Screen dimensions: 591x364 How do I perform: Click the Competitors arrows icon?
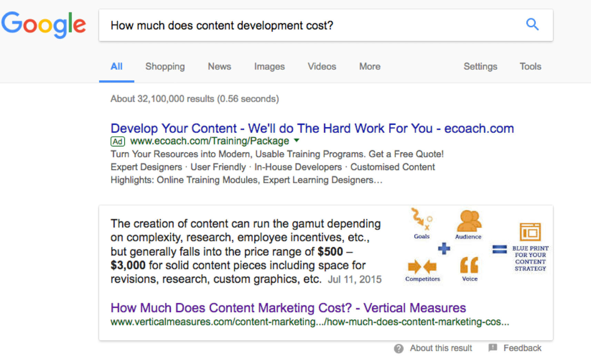coord(422,266)
